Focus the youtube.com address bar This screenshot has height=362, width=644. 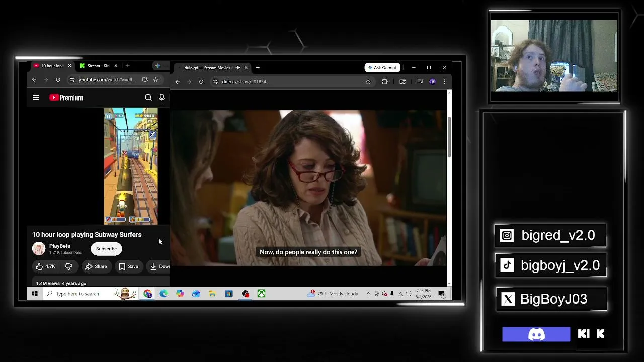[x=107, y=80]
